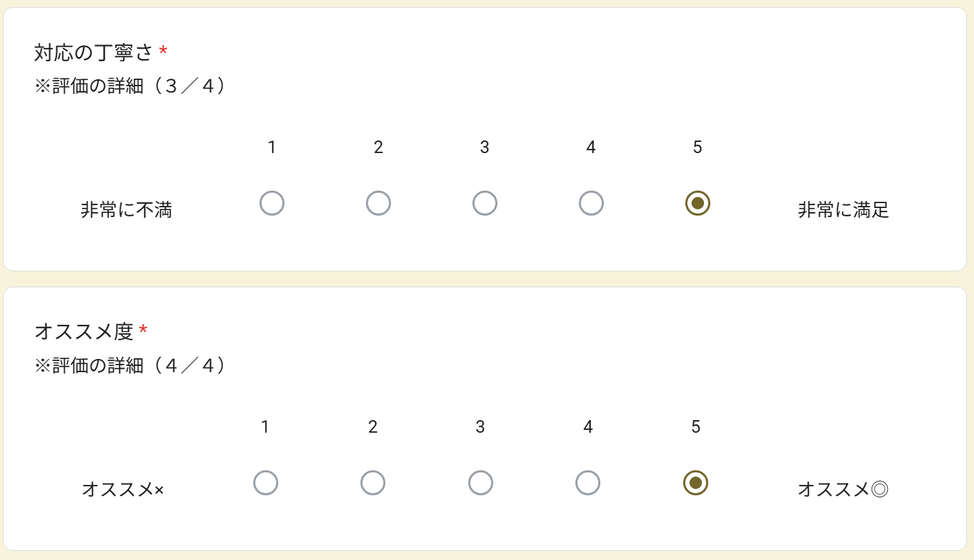This screenshot has width=974, height=560.
Task: Choose 3 on the オススメ度 scale
Action: [481, 483]
